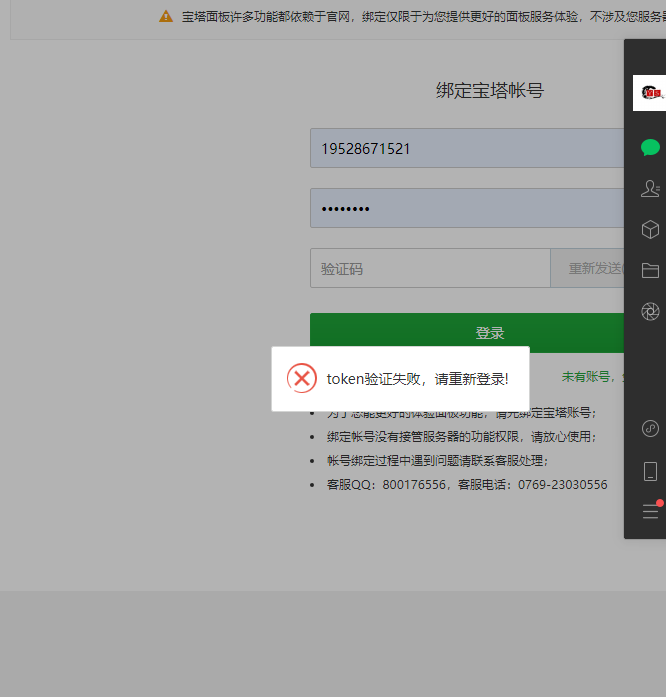Open the favorites cube icon in sidebar
Screen dimensions: 666x697
650,229
